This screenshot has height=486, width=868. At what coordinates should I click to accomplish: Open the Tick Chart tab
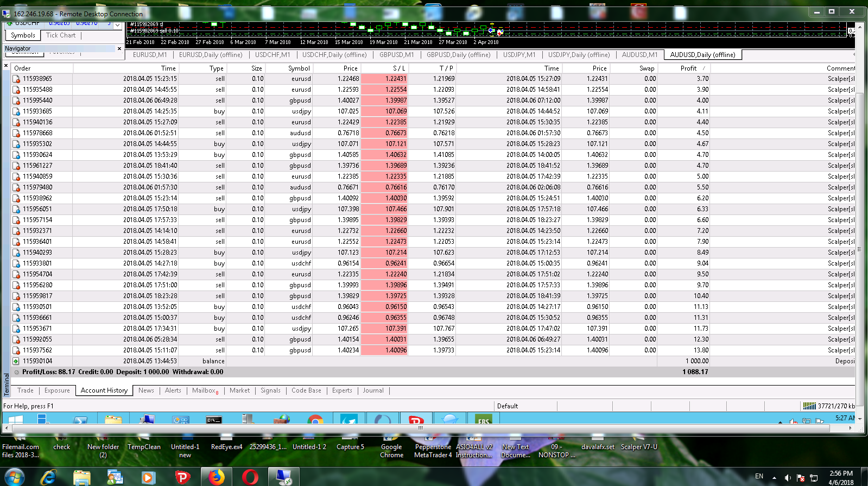point(61,35)
